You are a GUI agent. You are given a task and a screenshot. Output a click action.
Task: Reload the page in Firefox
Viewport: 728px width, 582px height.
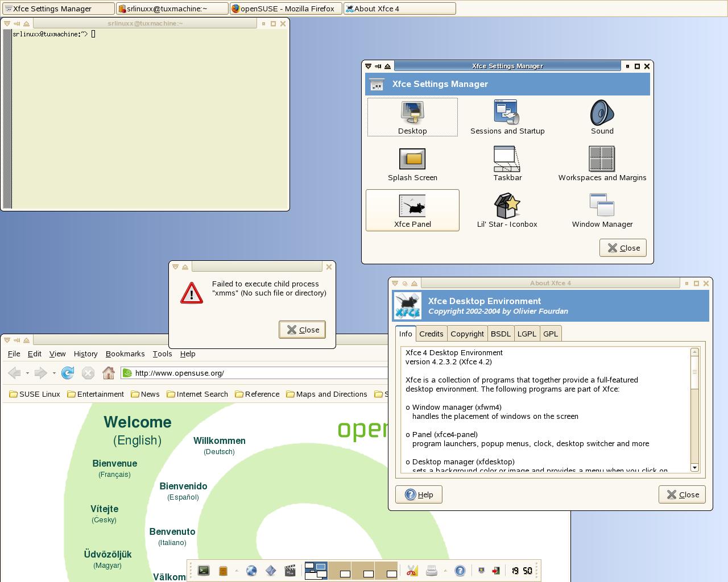(x=68, y=373)
